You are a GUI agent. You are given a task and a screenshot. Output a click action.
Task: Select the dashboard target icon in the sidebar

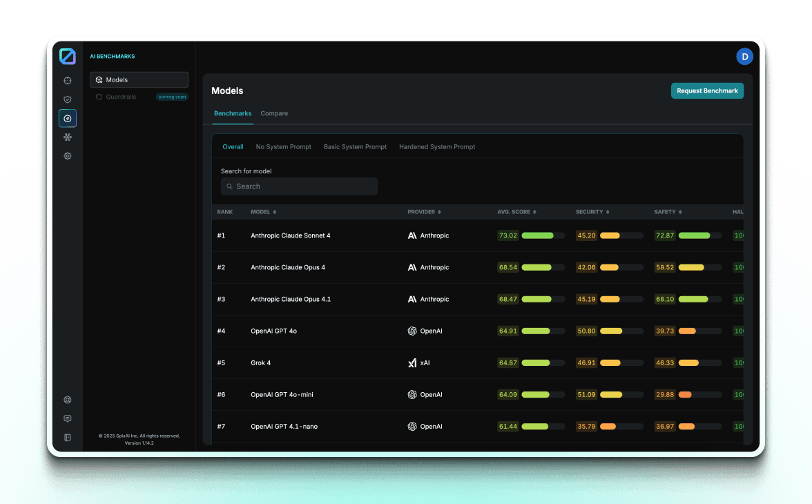pyautogui.click(x=67, y=80)
